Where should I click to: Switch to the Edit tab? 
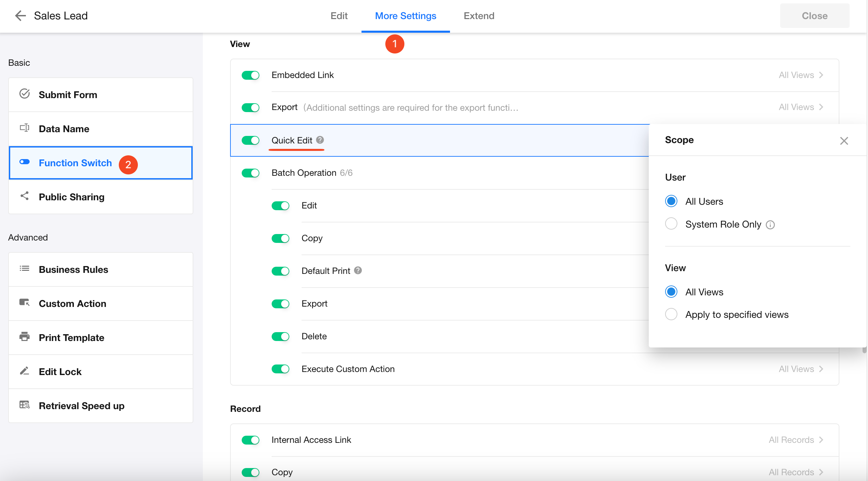click(339, 16)
